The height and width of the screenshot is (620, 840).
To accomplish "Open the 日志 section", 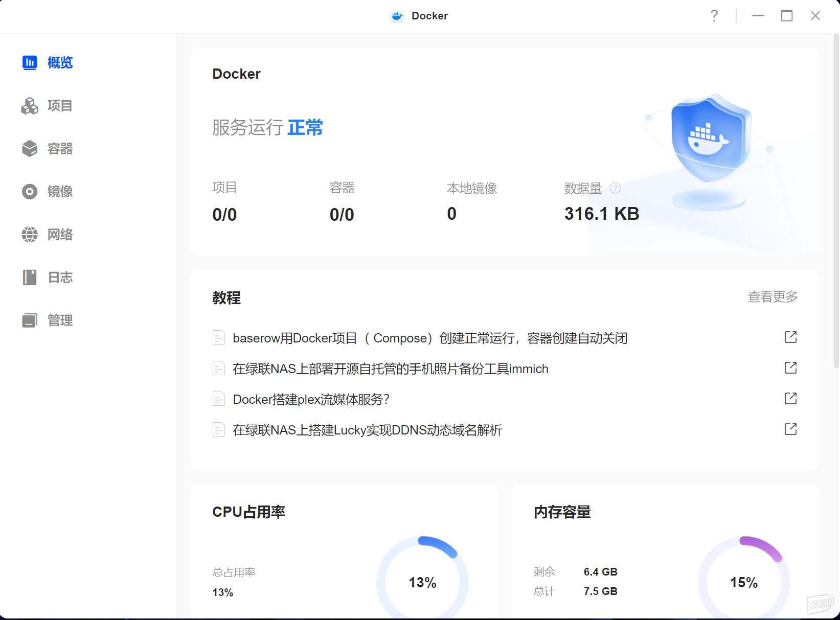I will pos(60,278).
